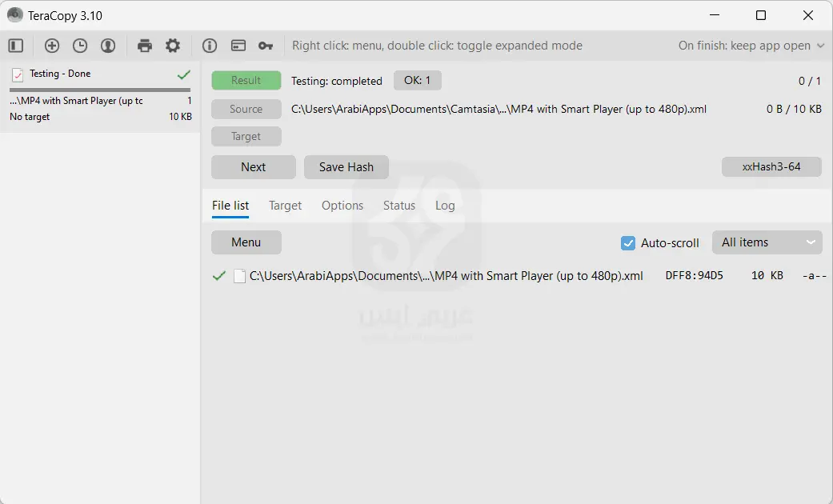The image size is (833, 504).
Task: Click the printer icon
Action: [x=145, y=46]
